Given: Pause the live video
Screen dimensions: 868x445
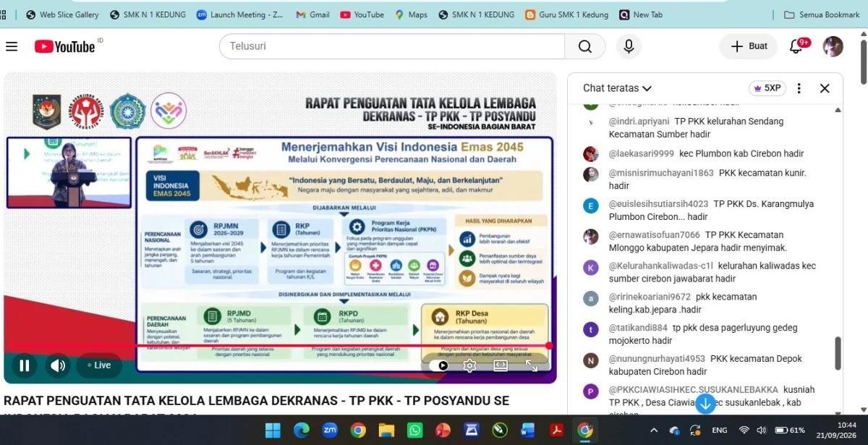Looking at the screenshot, I should (24, 365).
